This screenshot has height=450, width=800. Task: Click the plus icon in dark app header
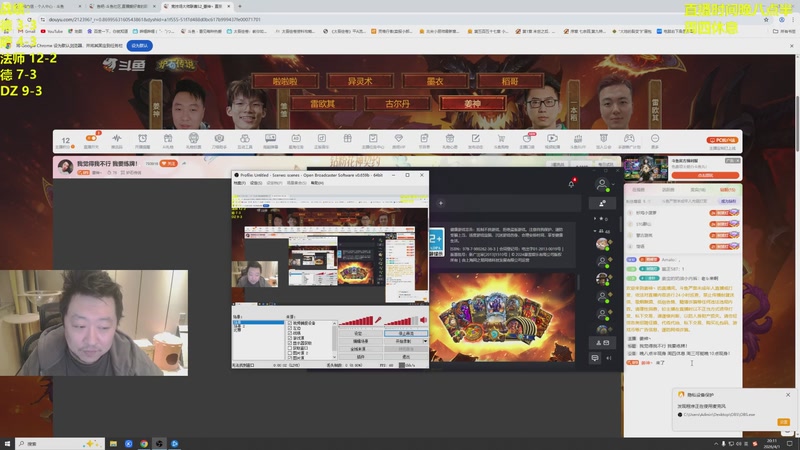[441, 203]
